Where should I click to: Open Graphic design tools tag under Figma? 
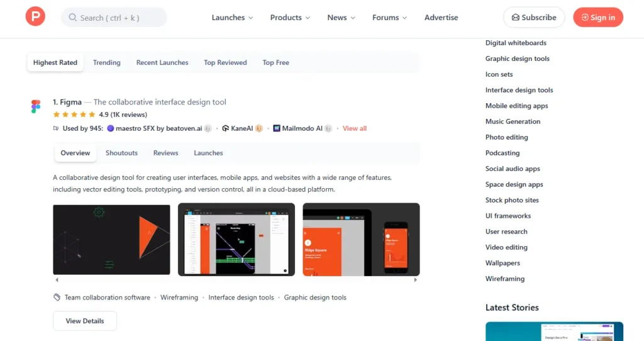click(315, 298)
